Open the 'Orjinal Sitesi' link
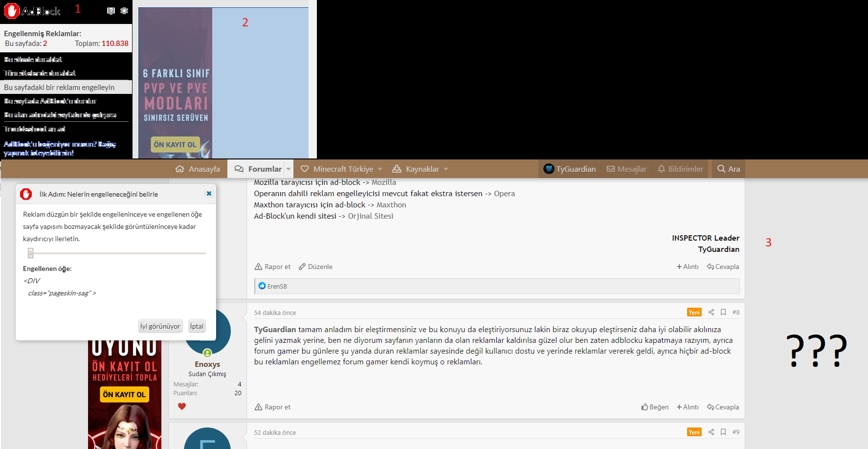Viewport: 868px width, 449px height. click(370, 216)
